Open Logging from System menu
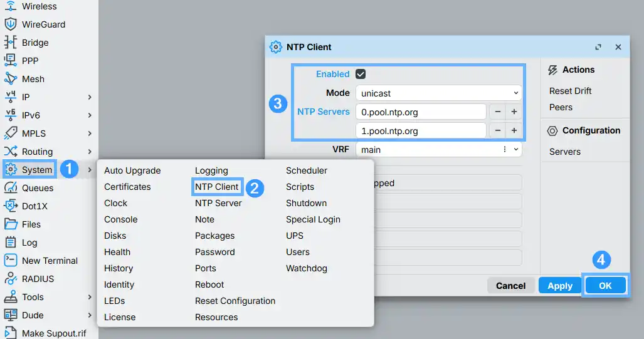The height and width of the screenshot is (339, 644). pos(211,170)
